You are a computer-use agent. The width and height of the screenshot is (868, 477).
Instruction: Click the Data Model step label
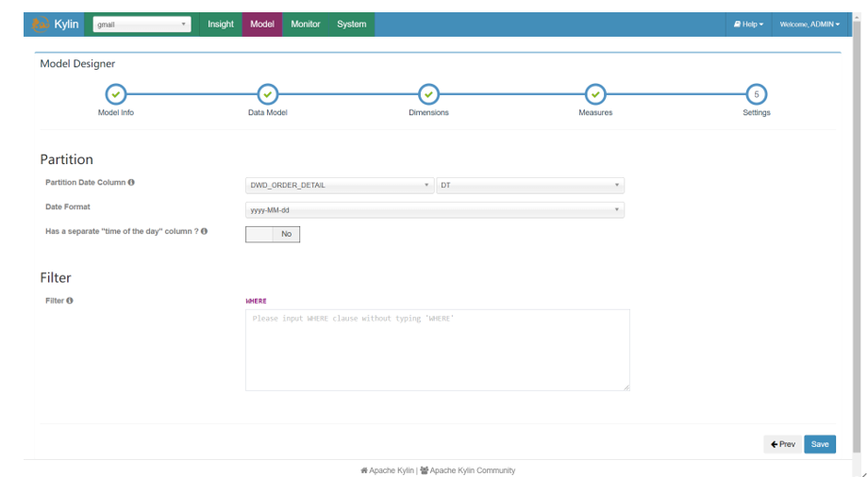point(267,112)
